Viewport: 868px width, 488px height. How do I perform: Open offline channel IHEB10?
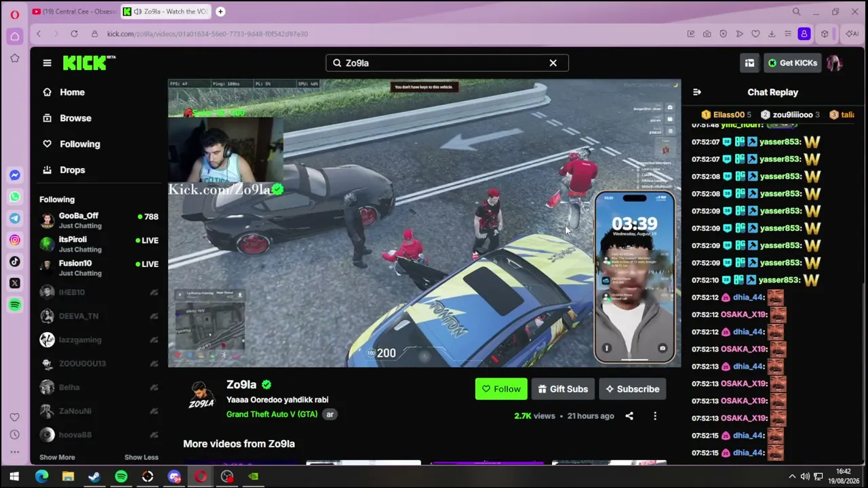tap(99, 292)
